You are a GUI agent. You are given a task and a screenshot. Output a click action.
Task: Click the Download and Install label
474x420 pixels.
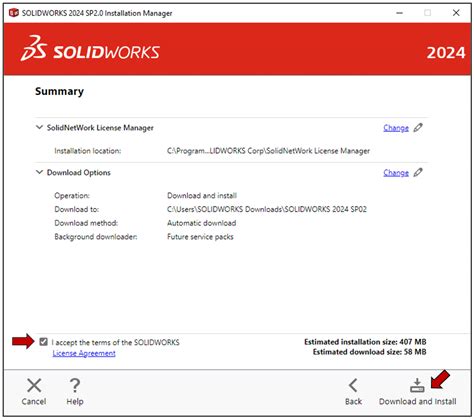coord(418,401)
